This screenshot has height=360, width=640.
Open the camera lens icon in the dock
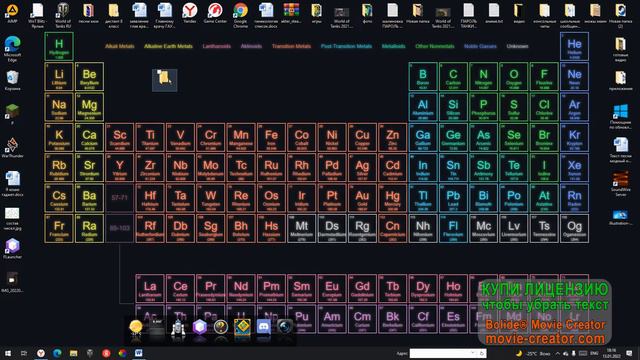click(x=284, y=327)
